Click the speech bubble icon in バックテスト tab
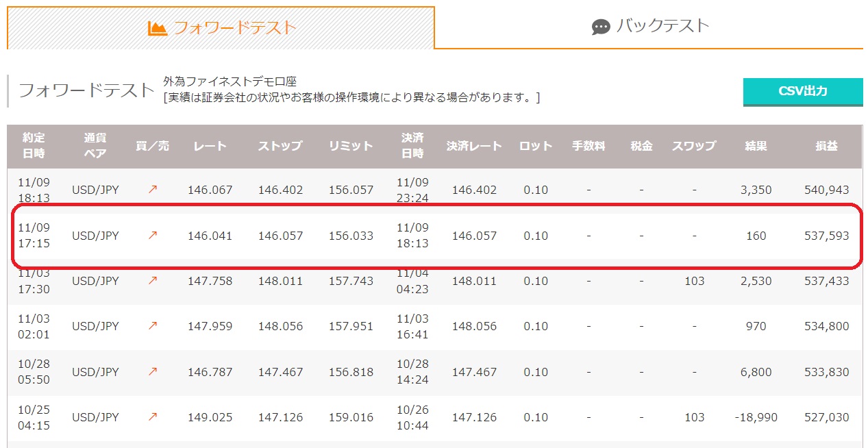Viewport: 868px width, 448px height. 601,27
